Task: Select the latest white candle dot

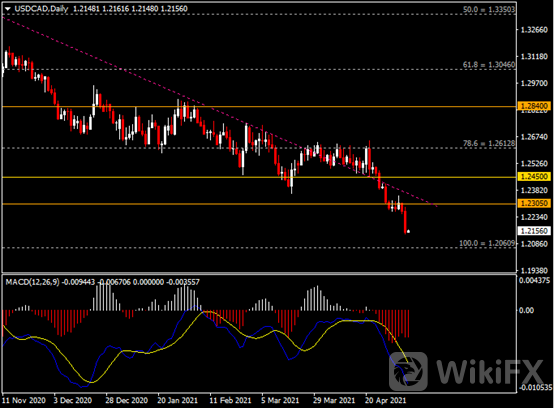Action: 408,231
